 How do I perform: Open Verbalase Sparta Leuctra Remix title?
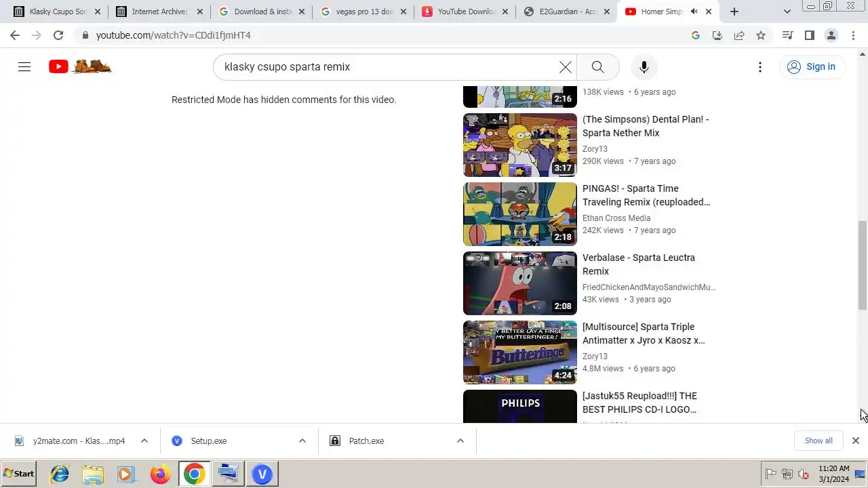click(639, 264)
